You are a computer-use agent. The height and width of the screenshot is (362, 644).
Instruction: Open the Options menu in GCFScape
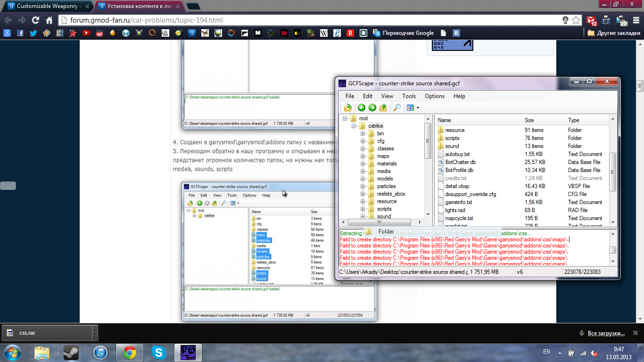[x=435, y=96]
